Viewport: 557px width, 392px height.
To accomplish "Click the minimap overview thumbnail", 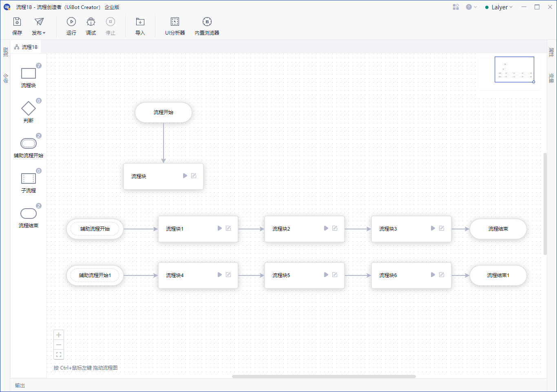I will point(514,69).
